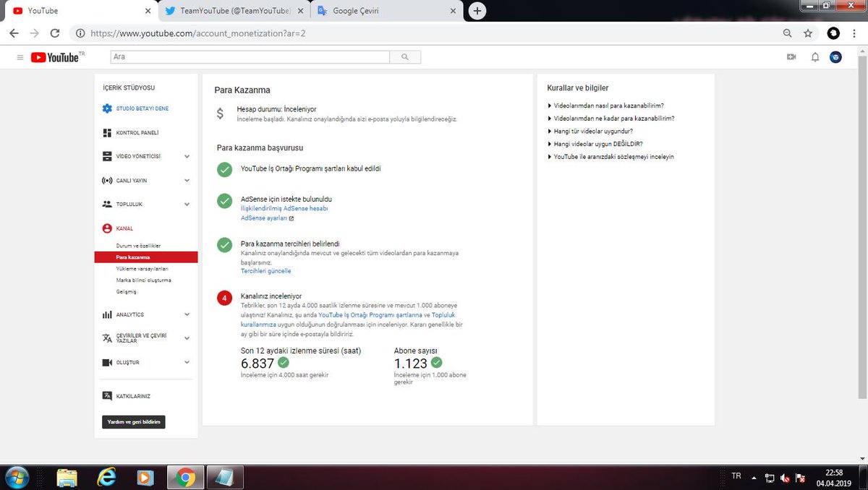Expand Topluluk chevron
Image resolution: width=868 pixels, height=490 pixels.
coord(187,205)
